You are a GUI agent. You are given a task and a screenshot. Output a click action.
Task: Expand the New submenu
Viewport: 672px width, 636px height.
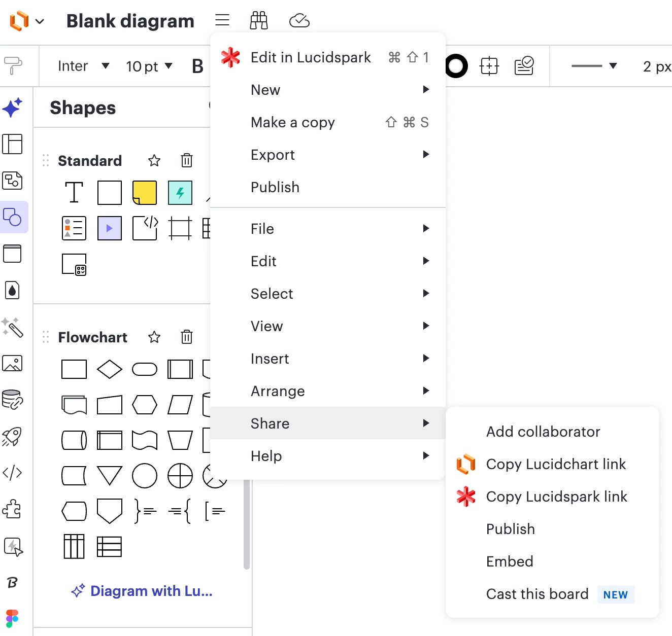[x=328, y=90]
